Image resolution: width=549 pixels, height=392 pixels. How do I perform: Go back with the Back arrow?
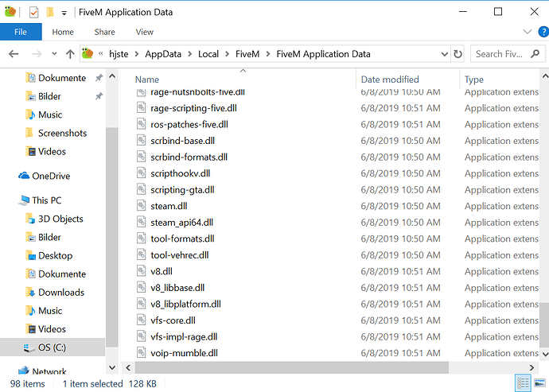click(14, 54)
